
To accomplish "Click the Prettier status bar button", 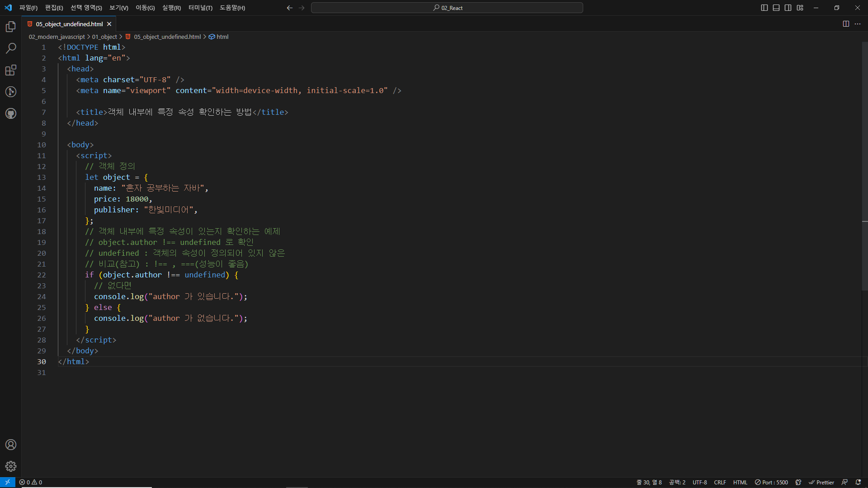I will coord(821,482).
